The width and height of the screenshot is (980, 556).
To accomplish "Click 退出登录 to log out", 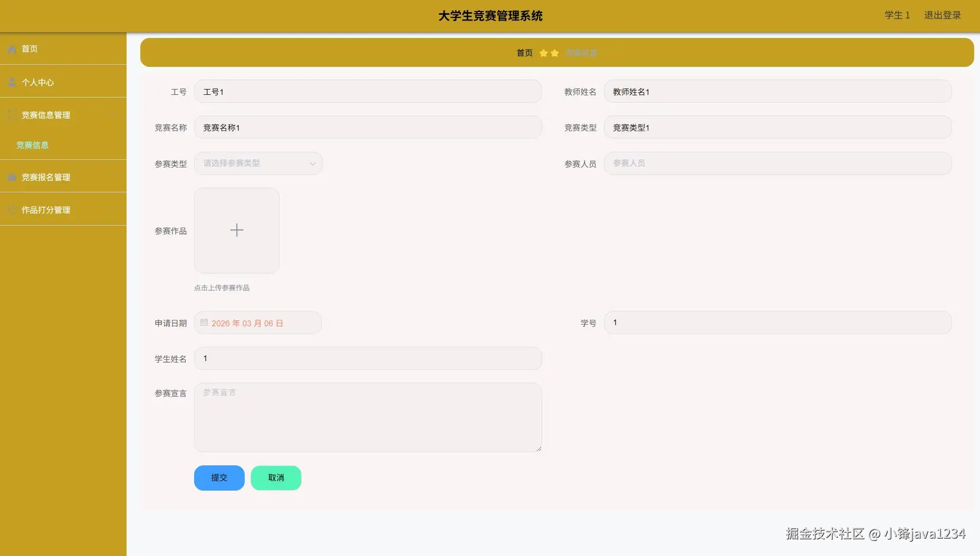I will pyautogui.click(x=943, y=15).
